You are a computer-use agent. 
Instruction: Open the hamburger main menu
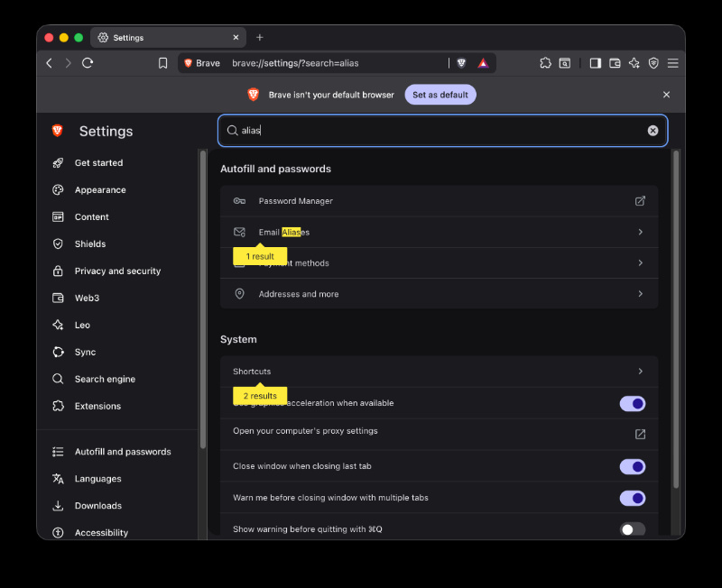point(672,63)
